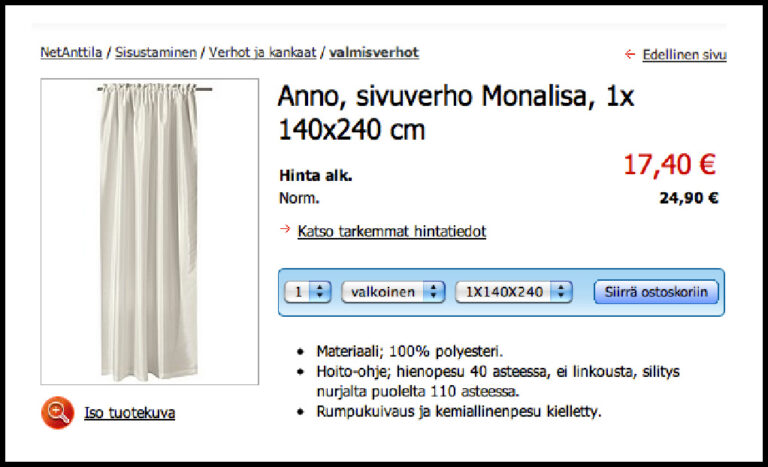The image size is (768, 467).
Task: Click the red 17,40 € sale price
Action: (x=670, y=165)
